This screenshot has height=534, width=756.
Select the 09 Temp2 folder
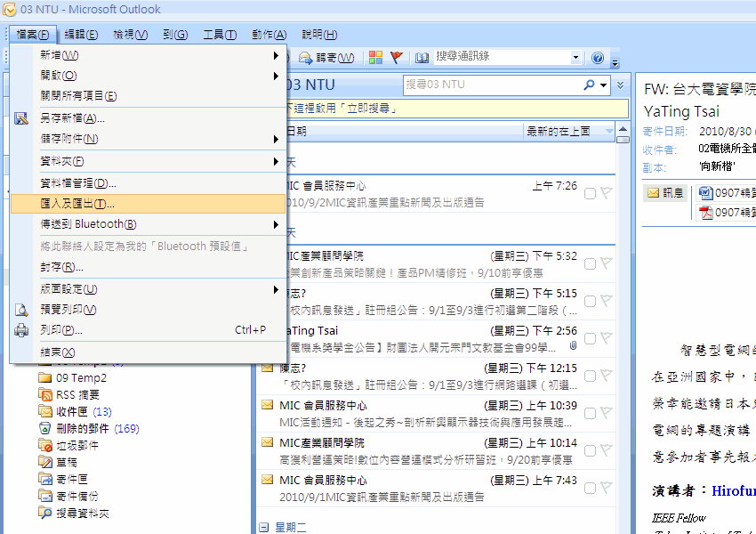click(72, 377)
